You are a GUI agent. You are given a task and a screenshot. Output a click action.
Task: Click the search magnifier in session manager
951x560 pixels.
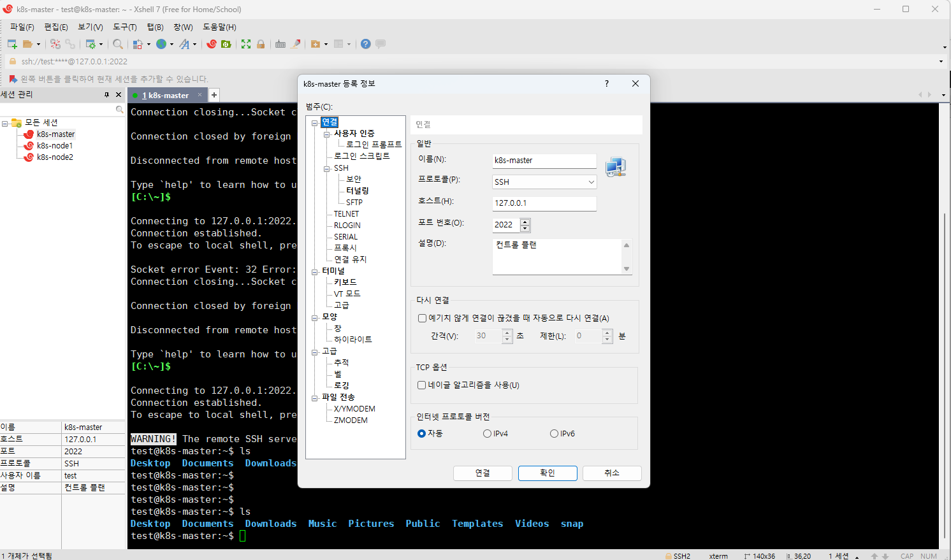tap(119, 110)
